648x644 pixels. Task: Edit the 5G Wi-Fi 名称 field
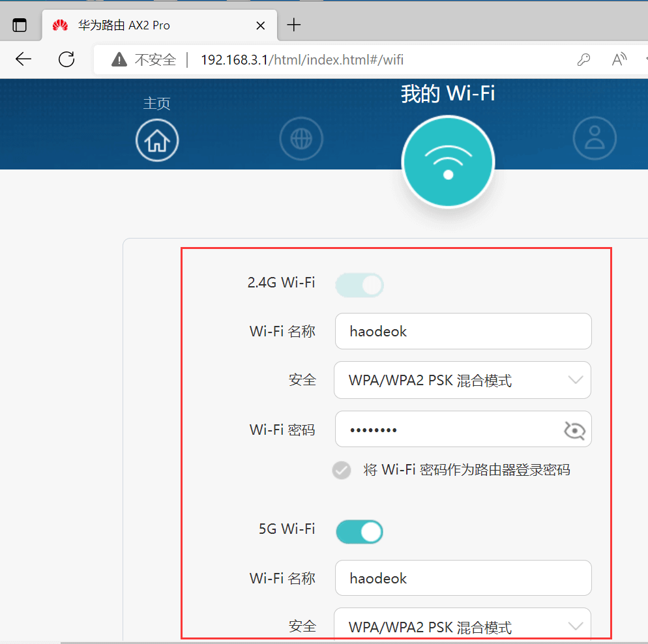click(464, 578)
